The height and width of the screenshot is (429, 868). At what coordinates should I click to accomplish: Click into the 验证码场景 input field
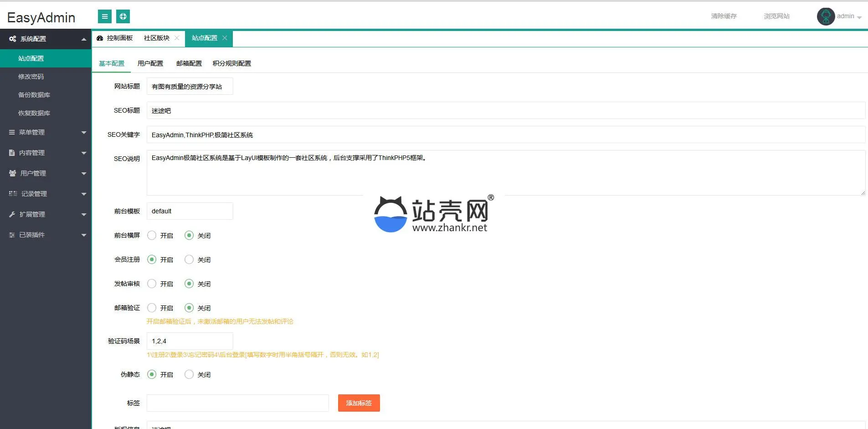point(190,341)
